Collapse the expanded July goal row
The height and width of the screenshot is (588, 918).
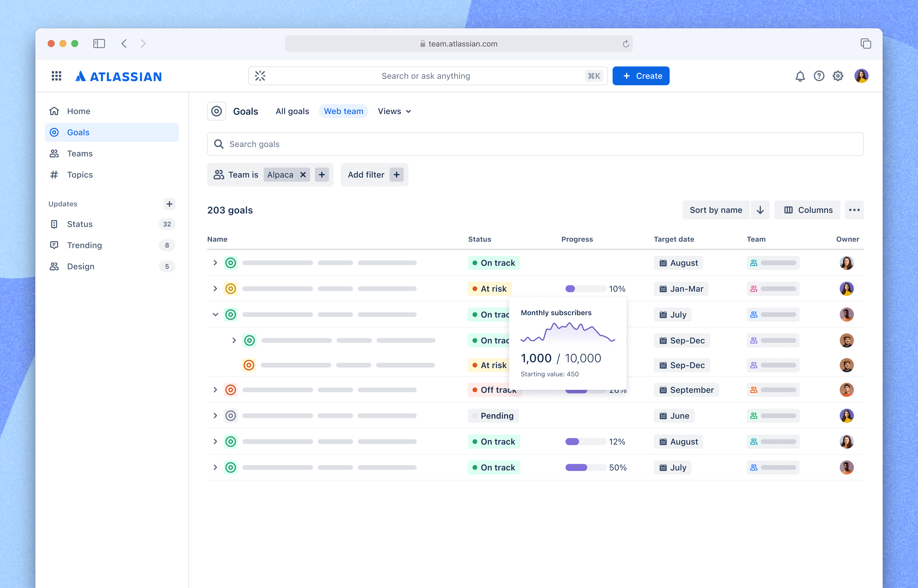tap(215, 315)
